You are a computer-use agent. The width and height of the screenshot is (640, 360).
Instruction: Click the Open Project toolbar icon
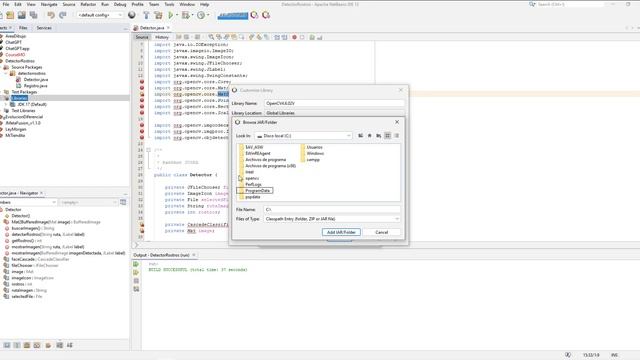click(10, 15)
